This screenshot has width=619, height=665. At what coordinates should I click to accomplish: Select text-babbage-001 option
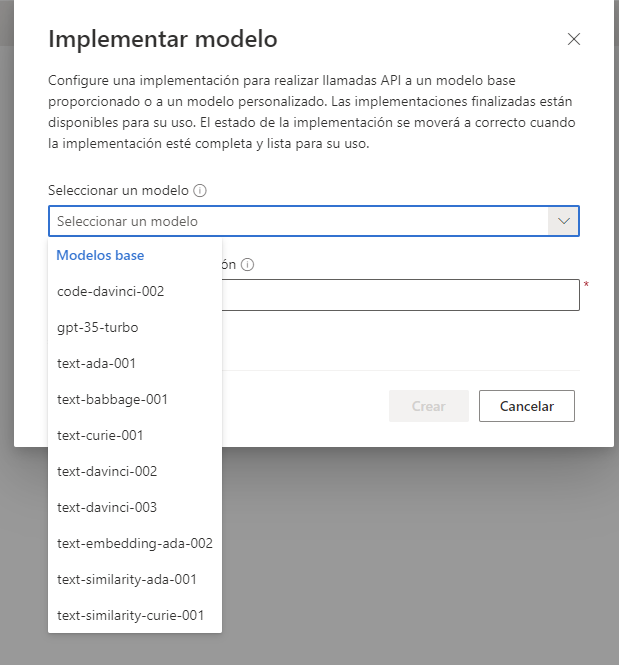(135, 400)
